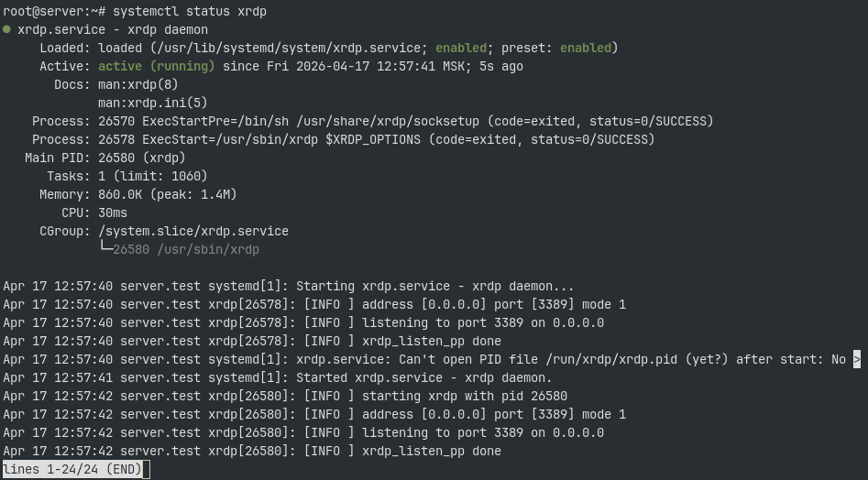The height and width of the screenshot is (480, 868).
Task: Click the cursor block after (END)
Action: pyautogui.click(x=146, y=470)
